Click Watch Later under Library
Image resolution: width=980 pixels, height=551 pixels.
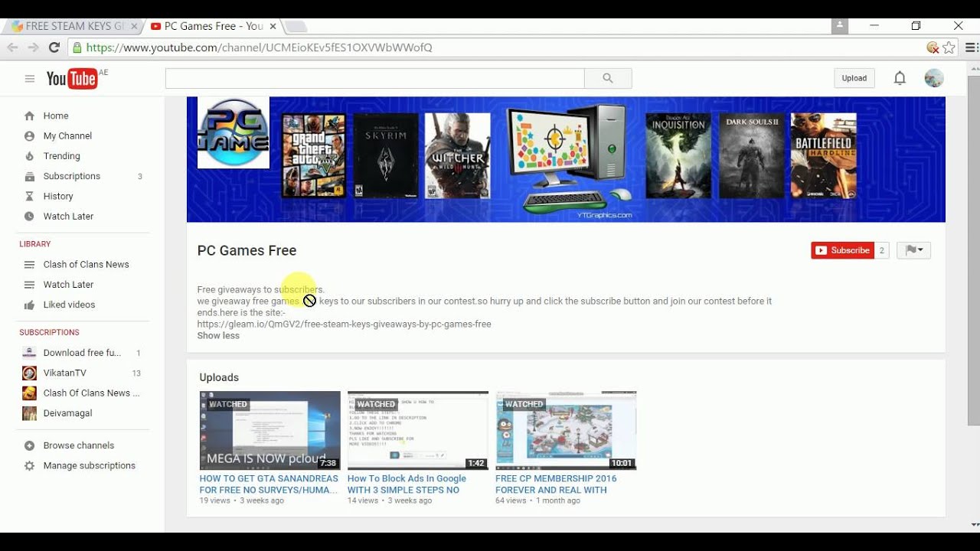click(x=68, y=285)
